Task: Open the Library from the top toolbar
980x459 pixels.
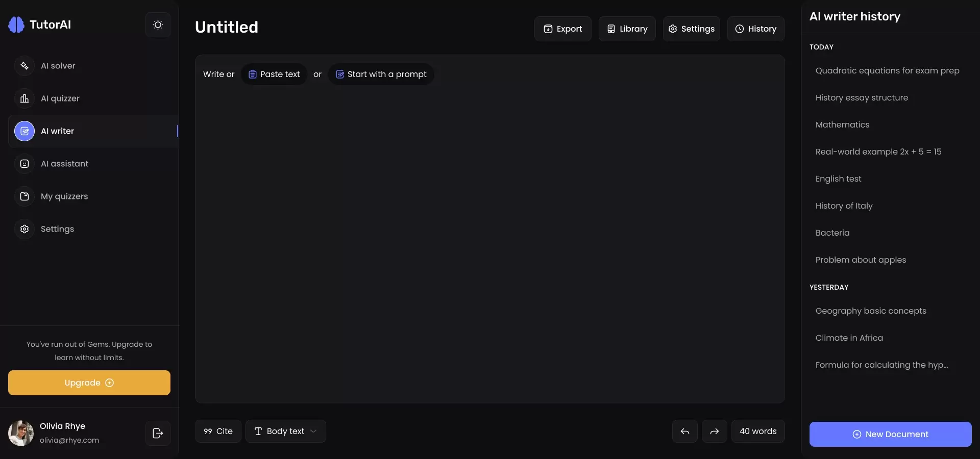Action: click(627, 29)
